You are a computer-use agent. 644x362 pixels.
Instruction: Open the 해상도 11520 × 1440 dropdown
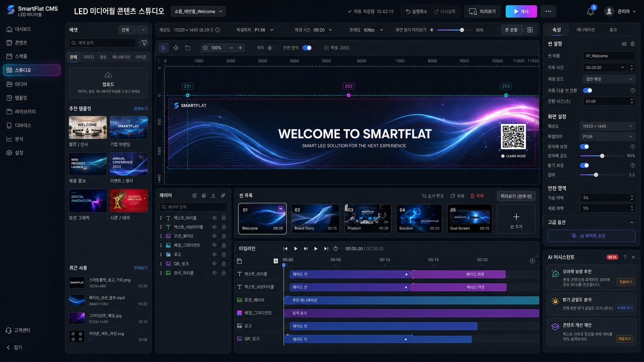click(x=607, y=126)
